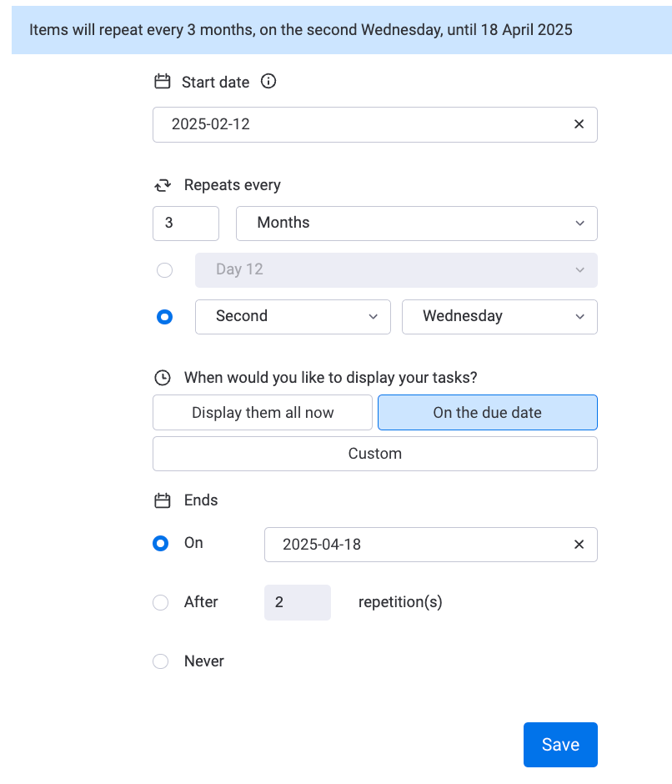
Task: Click the clock icon above task display options
Action: (x=162, y=377)
